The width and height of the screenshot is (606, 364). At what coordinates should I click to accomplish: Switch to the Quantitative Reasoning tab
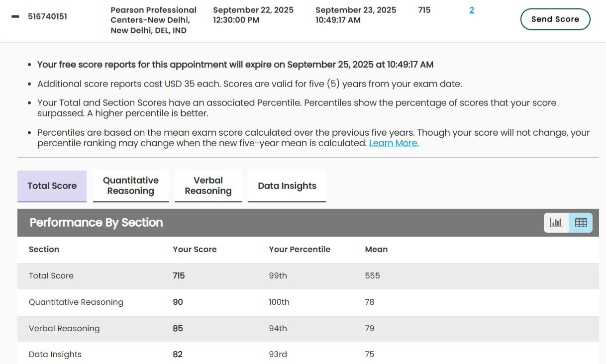pyautogui.click(x=130, y=186)
